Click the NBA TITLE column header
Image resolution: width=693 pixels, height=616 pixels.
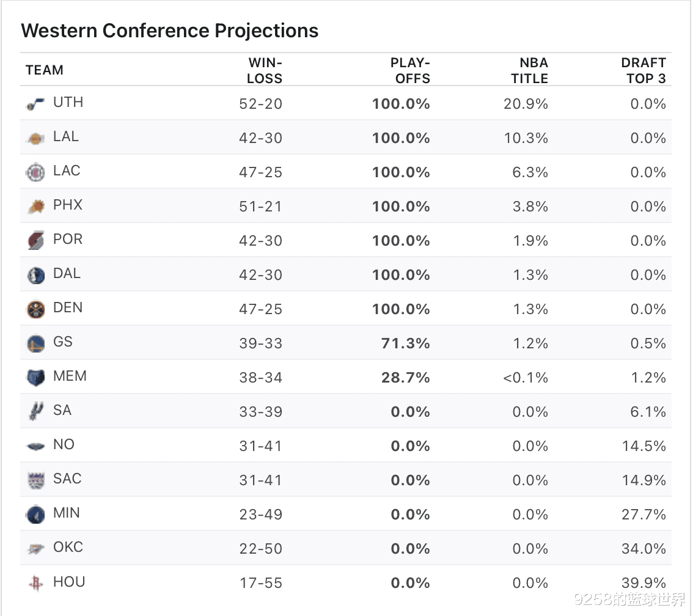529,70
